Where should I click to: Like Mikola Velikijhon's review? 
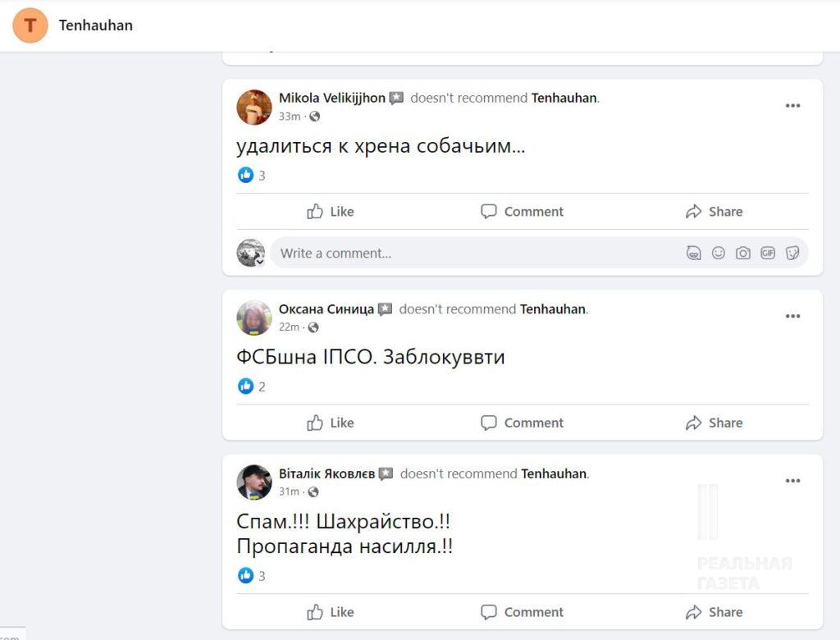coord(331,212)
